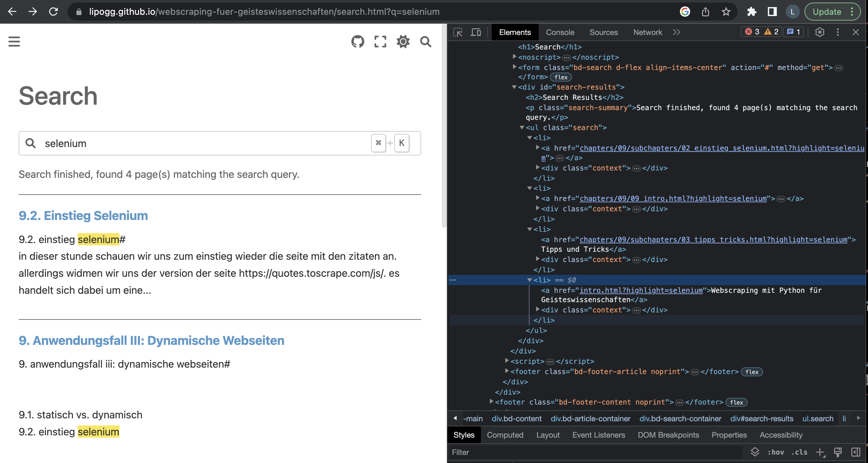Screen dimensions: 868x463
Task: Show more DevTools tabs with the chevrons
Action: point(676,32)
